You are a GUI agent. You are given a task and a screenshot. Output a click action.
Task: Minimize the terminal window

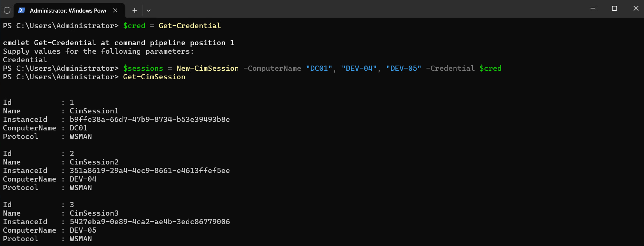click(x=593, y=9)
